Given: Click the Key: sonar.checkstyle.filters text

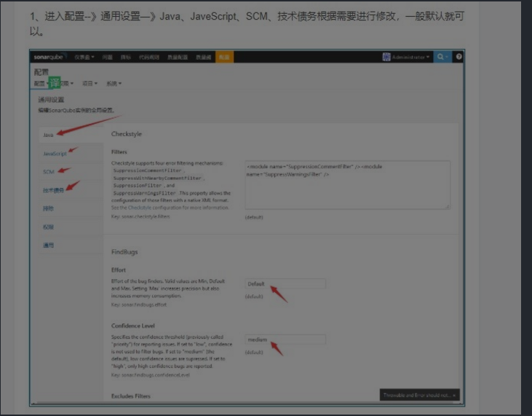Looking at the screenshot, I should [140, 216].
